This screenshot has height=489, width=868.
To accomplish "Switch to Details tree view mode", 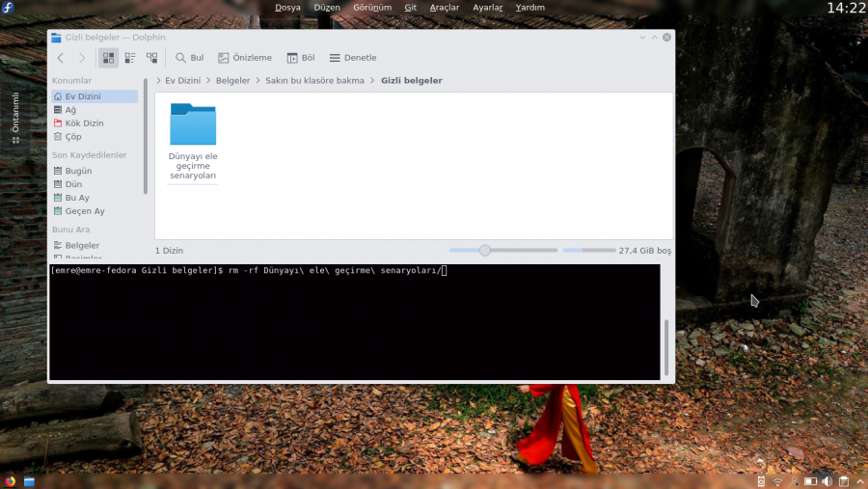I will point(151,58).
